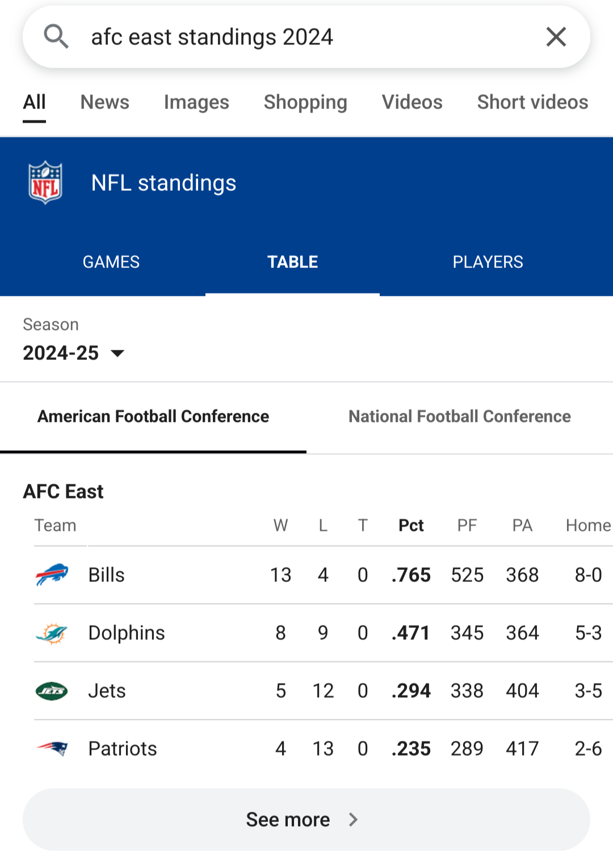Viewport: 613px width, 868px height.
Task: Open the Short videos filter
Action: pos(532,102)
